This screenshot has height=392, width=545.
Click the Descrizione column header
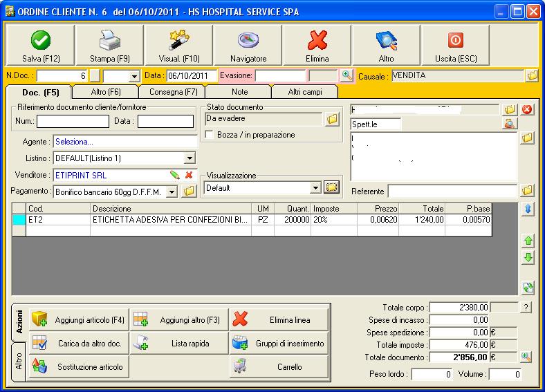(x=171, y=209)
